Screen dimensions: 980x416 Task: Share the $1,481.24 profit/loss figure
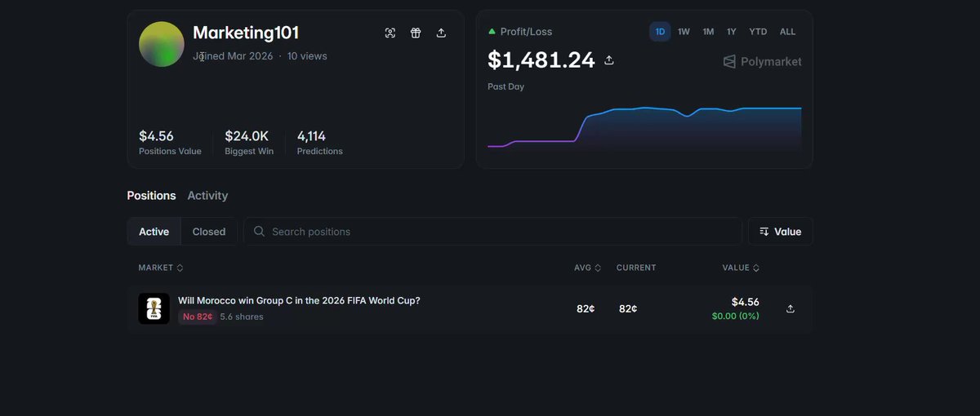tap(608, 60)
